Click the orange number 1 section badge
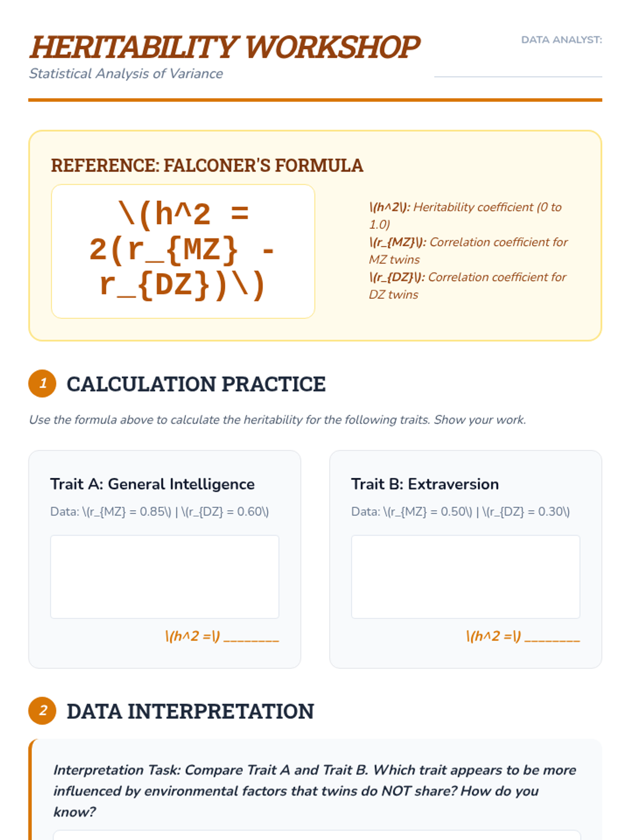Screen dimensions: 630x840 click(x=43, y=383)
